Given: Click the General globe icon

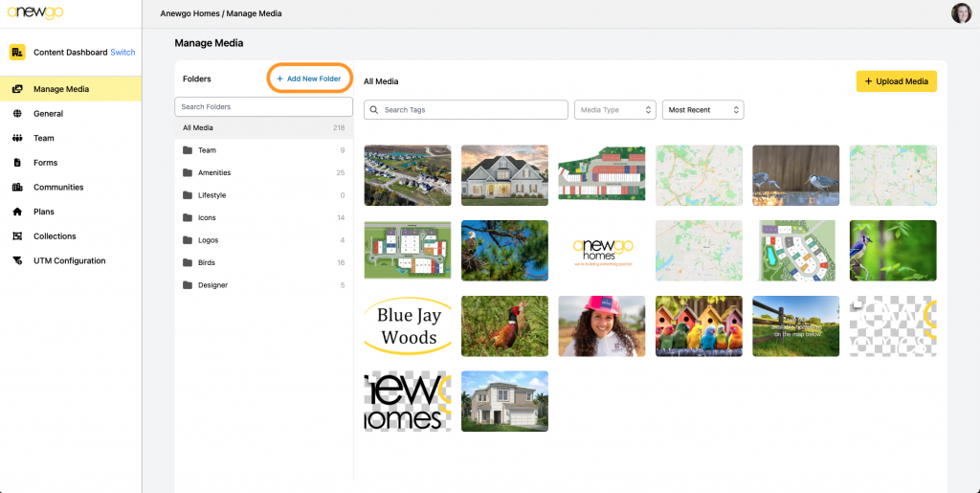Looking at the screenshot, I should 17,114.
